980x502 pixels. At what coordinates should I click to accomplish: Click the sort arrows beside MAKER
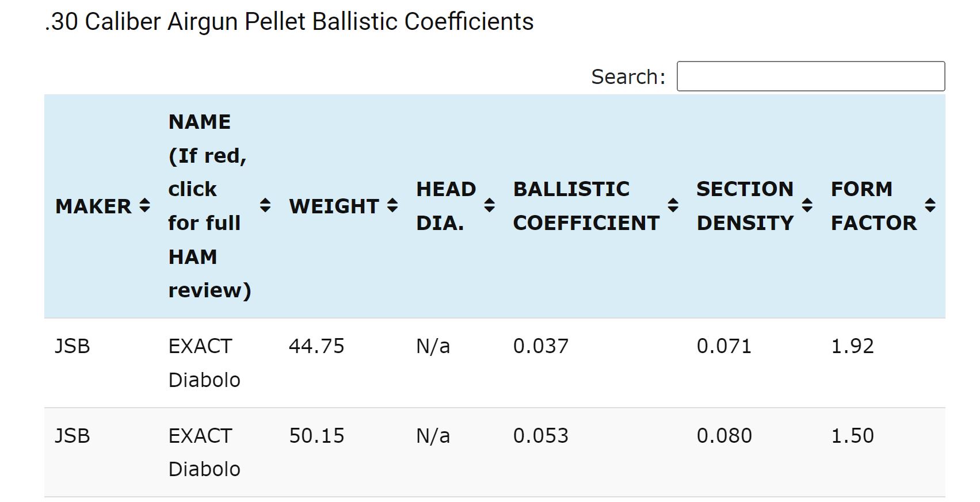click(x=145, y=205)
